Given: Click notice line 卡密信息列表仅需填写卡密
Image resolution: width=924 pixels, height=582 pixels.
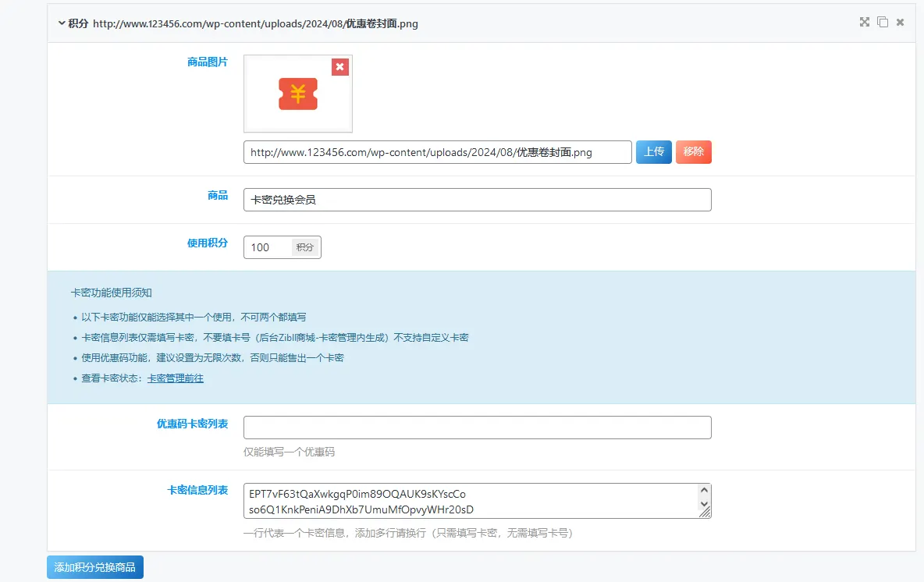Looking at the screenshot, I should pos(275,338).
